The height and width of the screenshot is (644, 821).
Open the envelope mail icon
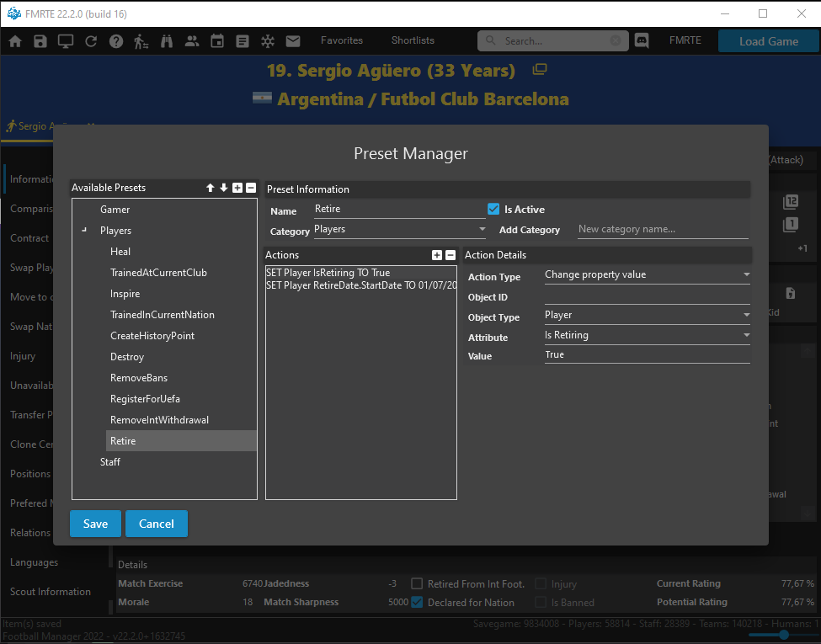(x=293, y=41)
